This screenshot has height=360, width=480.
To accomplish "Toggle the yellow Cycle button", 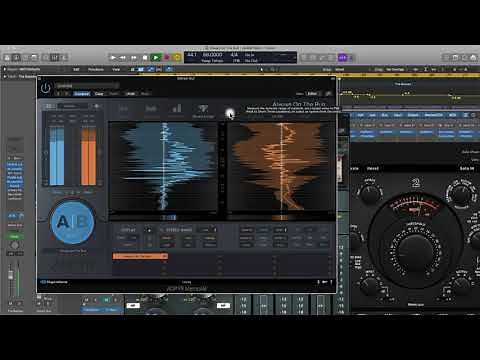I will pyautogui.click(x=177, y=58).
